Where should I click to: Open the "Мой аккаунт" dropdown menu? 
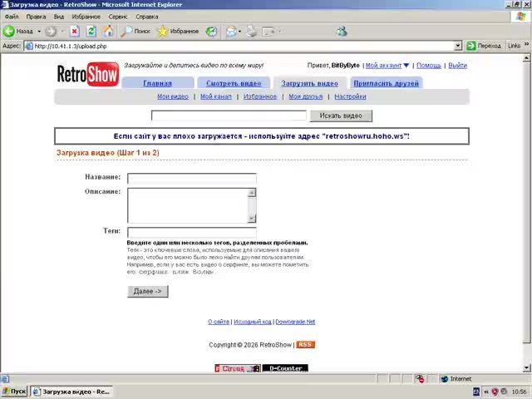pyautogui.click(x=387, y=65)
